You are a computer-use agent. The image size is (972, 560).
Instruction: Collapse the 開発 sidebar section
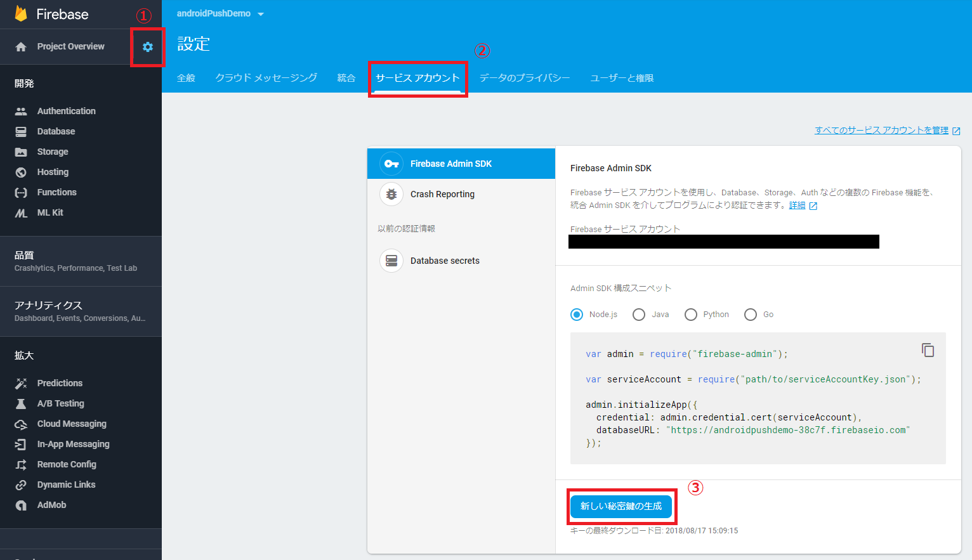pyautogui.click(x=24, y=83)
